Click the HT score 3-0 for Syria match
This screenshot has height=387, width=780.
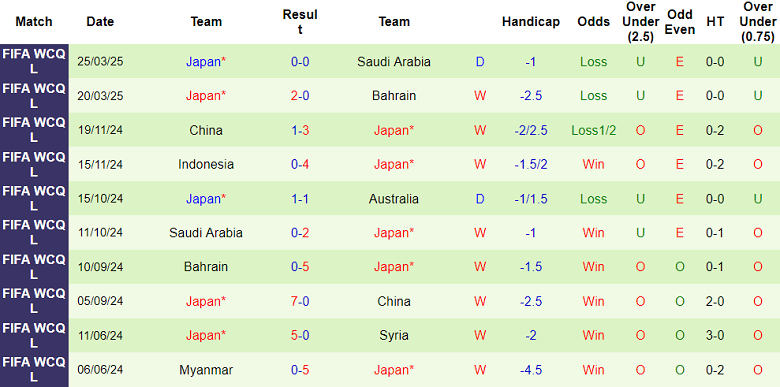[x=715, y=335]
